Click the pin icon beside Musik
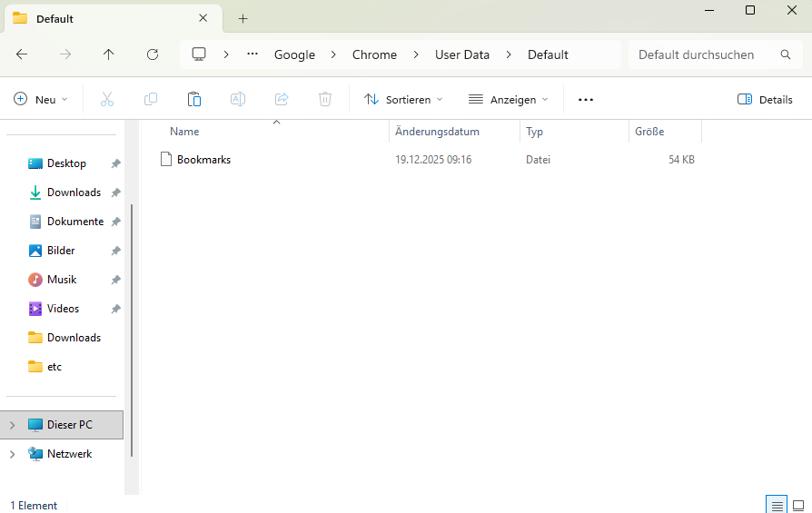Viewport: 812px width, 513px height. pos(115,280)
